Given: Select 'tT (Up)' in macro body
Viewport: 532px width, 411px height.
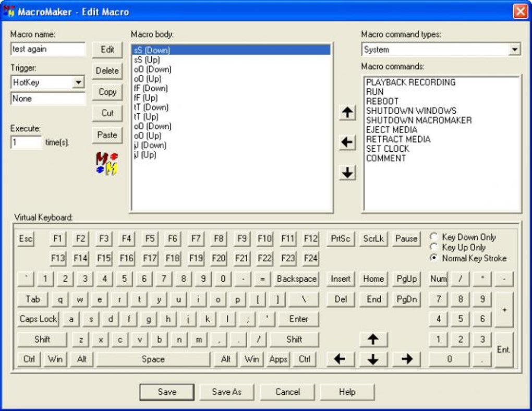Looking at the screenshot, I should click(231, 117).
